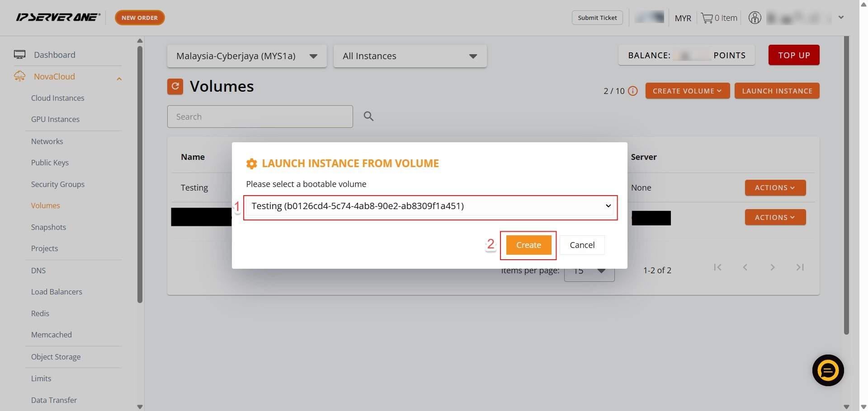Cancel the launch instance dialog
Screen dimensions: 868x411
pos(582,245)
